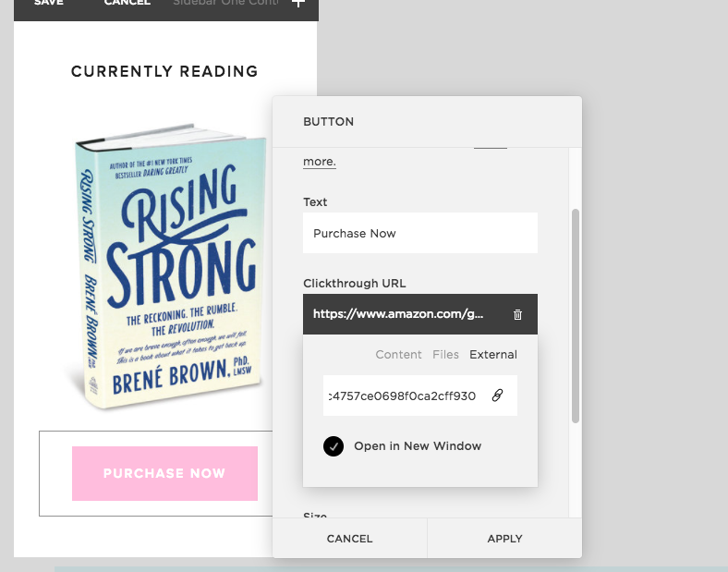The height and width of the screenshot is (572, 728).
Task: Click the Open in New Window label
Action: [418, 446]
